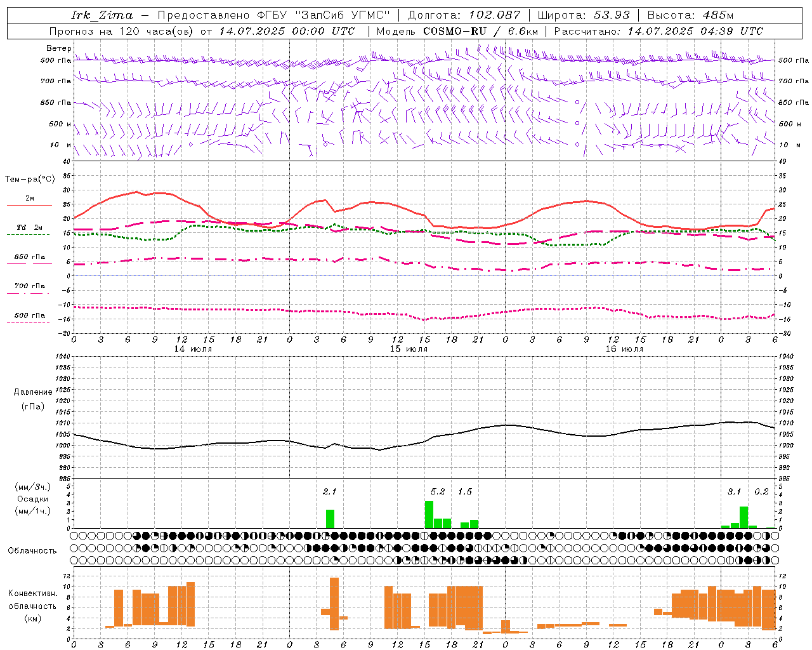Screen dimensions: 812x650
Task: Click the precipitation total "0.2"
Action: click(761, 491)
